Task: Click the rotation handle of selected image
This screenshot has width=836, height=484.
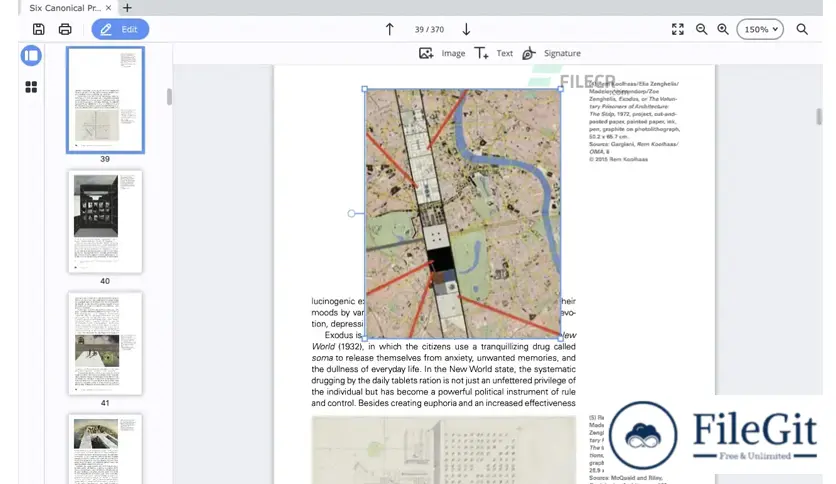Action: tap(351, 213)
